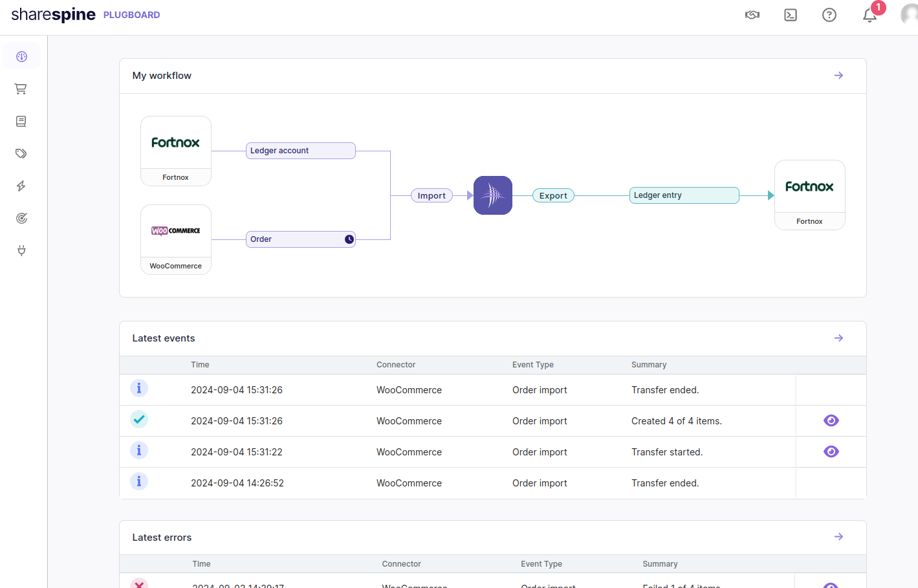Click the clock schedule icon on Order

coord(349,239)
